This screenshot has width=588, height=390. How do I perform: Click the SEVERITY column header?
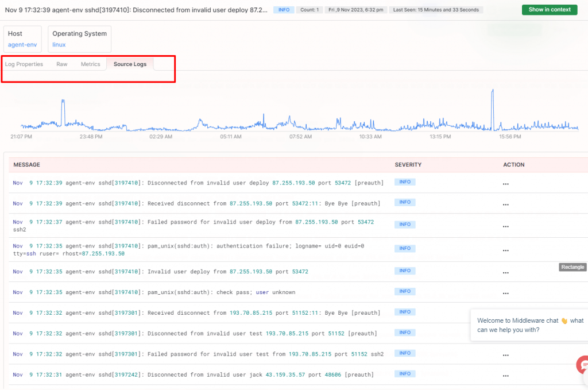[x=408, y=165]
